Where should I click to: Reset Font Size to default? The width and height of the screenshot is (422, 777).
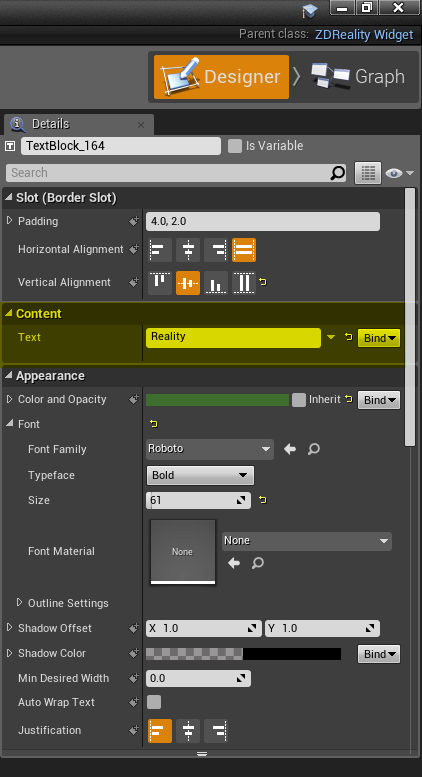(263, 500)
